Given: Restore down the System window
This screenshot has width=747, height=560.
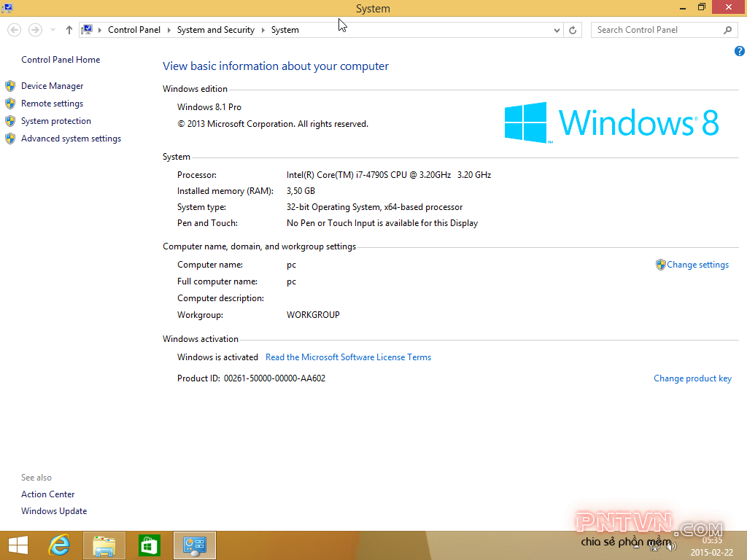Looking at the screenshot, I should 701,7.
